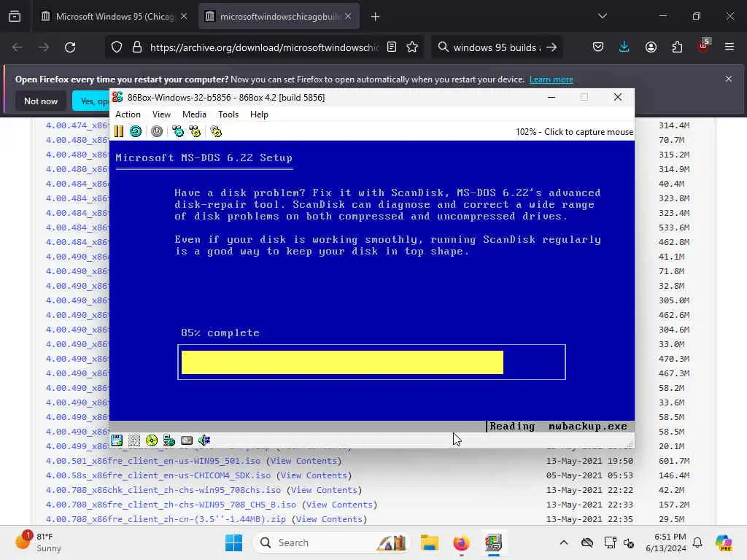This screenshot has width=747, height=560.
Task: Click the MS-DOS setup progress bar
Action: click(371, 362)
